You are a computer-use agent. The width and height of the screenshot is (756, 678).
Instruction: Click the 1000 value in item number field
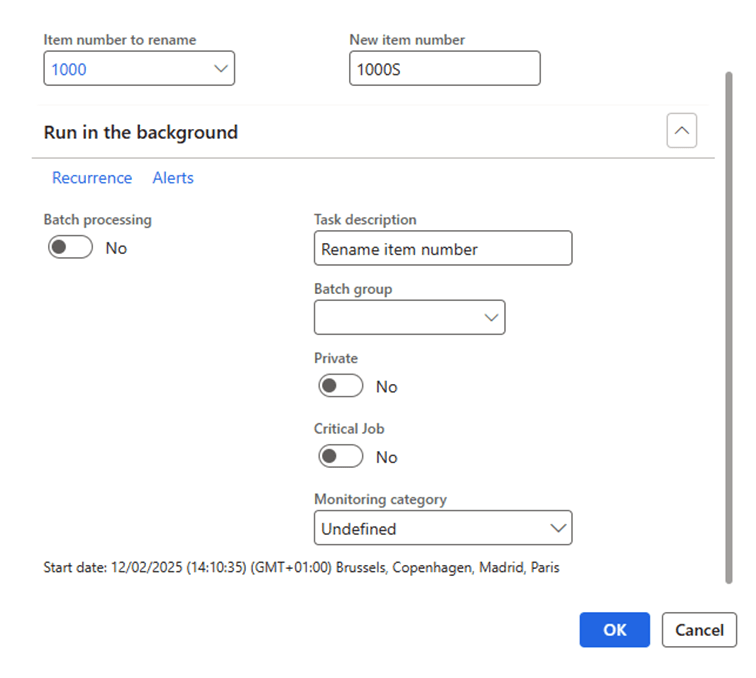click(70, 69)
